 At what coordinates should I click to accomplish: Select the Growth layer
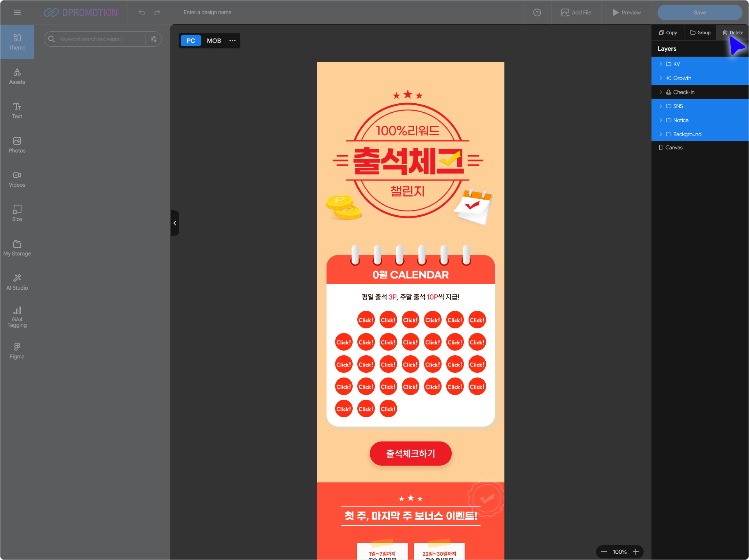[700, 78]
